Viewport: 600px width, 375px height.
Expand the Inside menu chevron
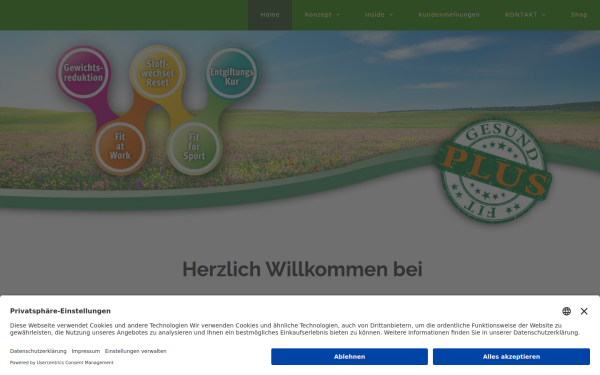coord(391,15)
